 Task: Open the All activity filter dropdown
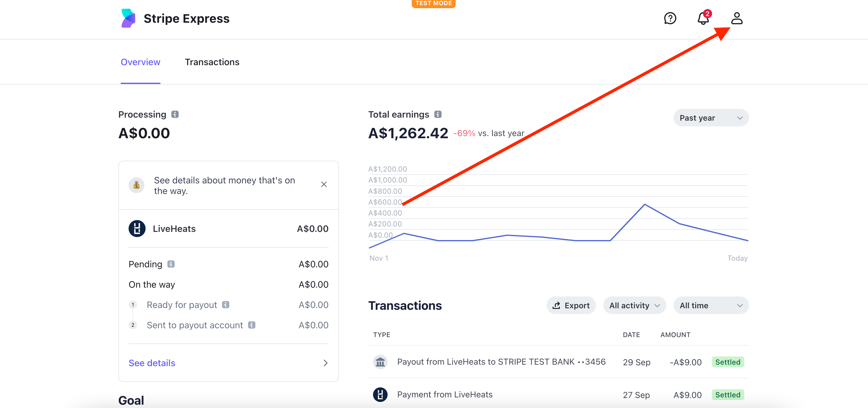634,305
